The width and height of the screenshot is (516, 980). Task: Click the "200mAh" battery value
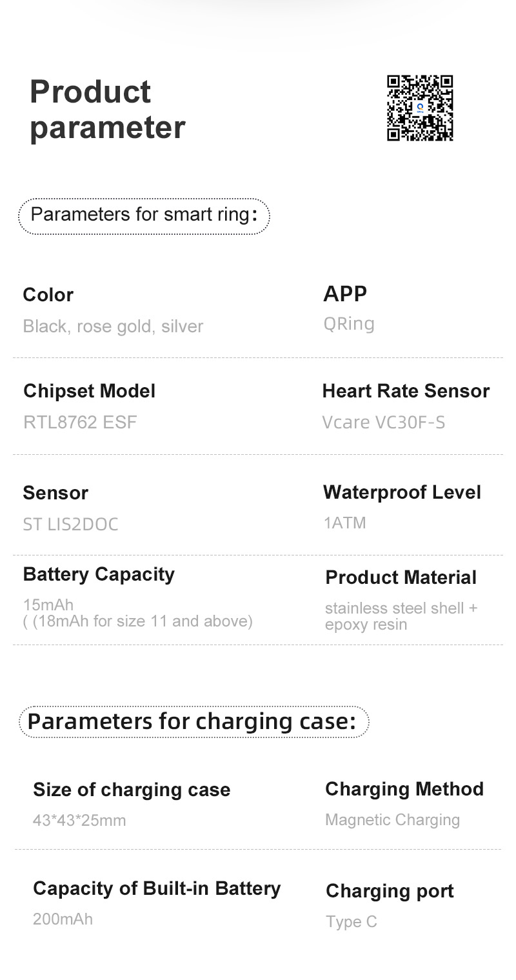pyautogui.click(x=63, y=919)
